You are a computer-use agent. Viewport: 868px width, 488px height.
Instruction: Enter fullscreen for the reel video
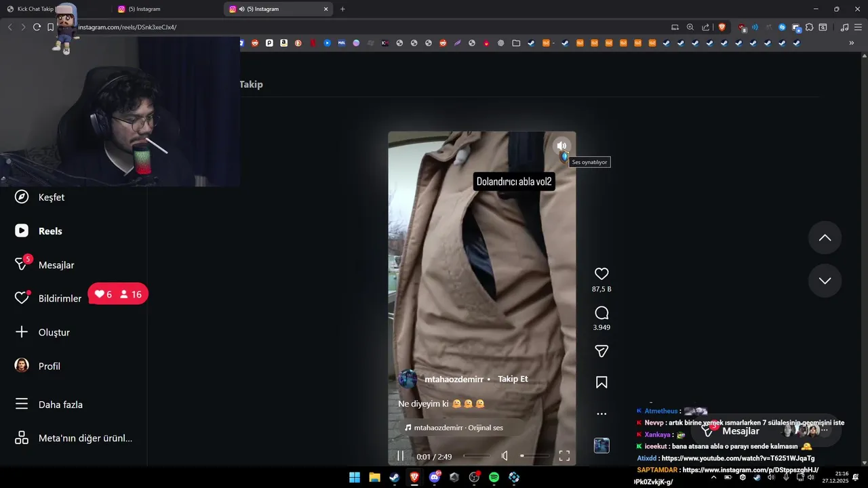point(564,456)
